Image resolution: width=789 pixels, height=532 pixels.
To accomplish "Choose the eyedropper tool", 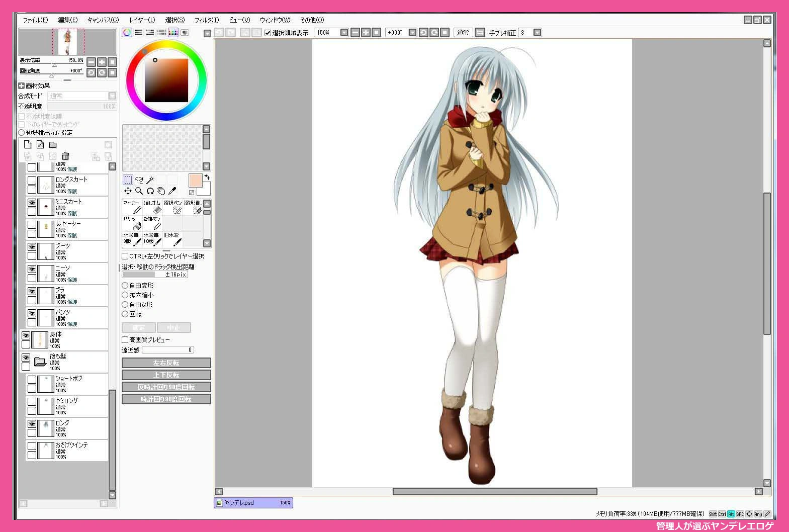I will pos(172,191).
